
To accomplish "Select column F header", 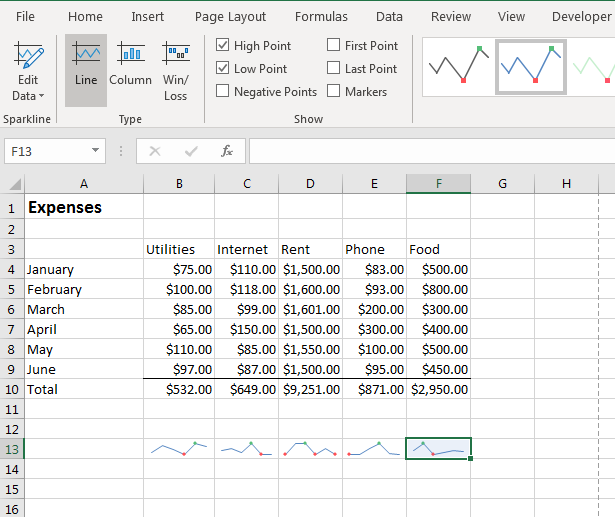I will click(x=439, y=184).
